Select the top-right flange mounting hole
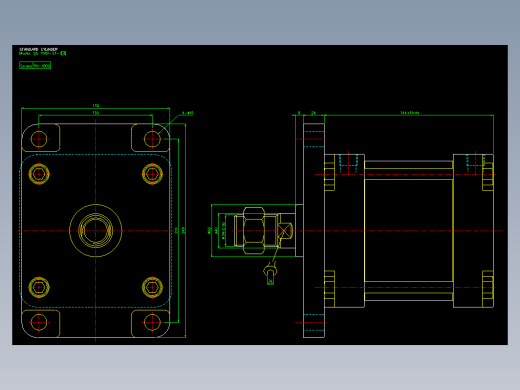Image resolution: width=520 pixels, height=390 pixels. click(x=152, y=139)
